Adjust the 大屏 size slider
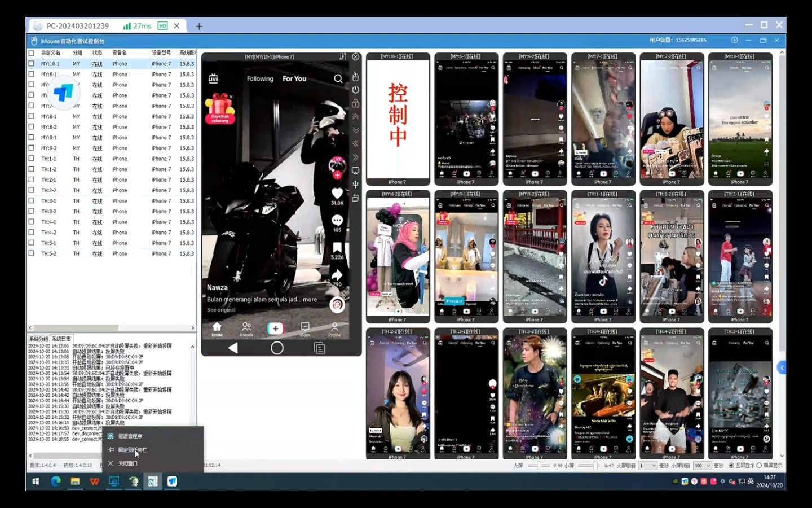The width and height of the screenshot is (812, 508). tap(539, 466)
